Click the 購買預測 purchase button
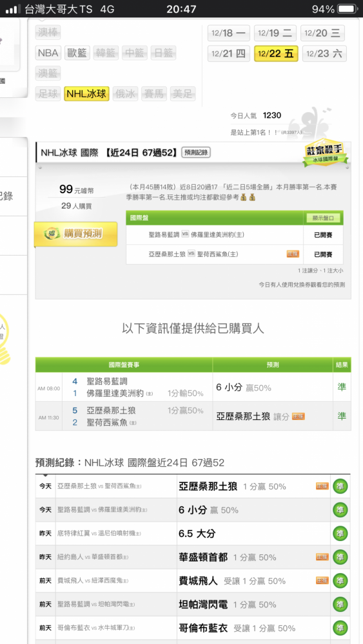The width and height of the screenshot is (363, 644). (x=75, y=234)
